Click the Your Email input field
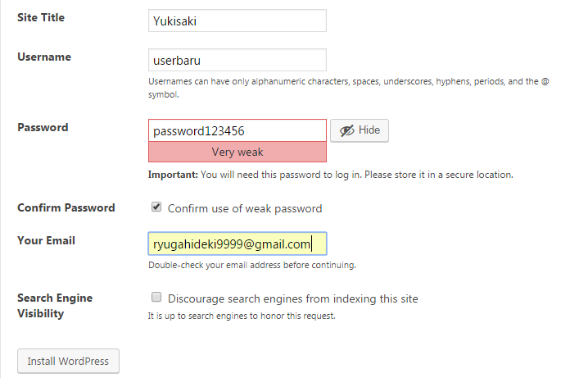Screen dimensions: 588x378 pyautogui.click(x=237, y=244)
